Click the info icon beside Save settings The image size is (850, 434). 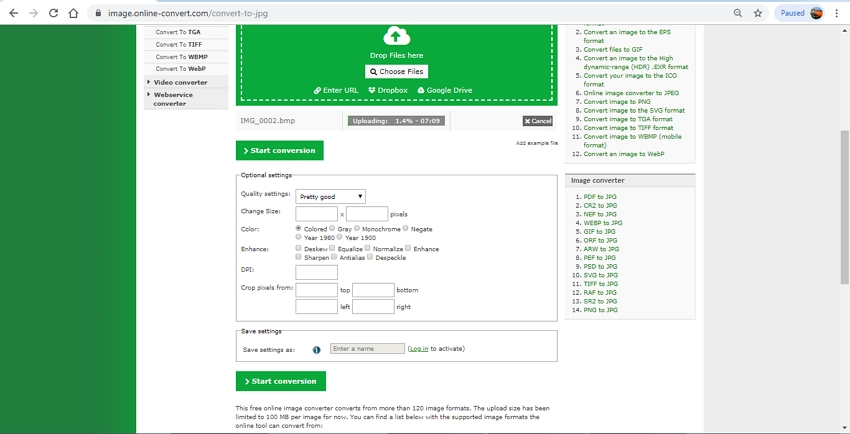[317, 350]
